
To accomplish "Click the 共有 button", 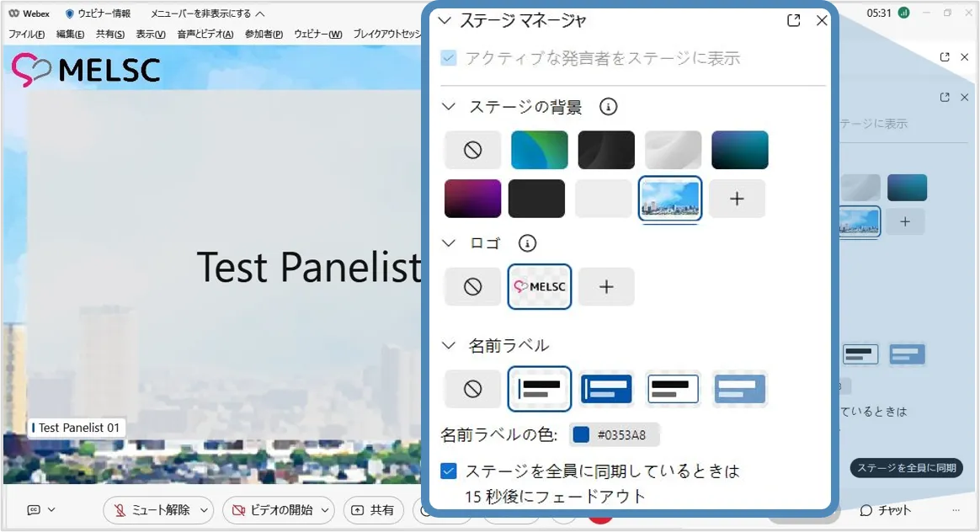I will 372,510.
